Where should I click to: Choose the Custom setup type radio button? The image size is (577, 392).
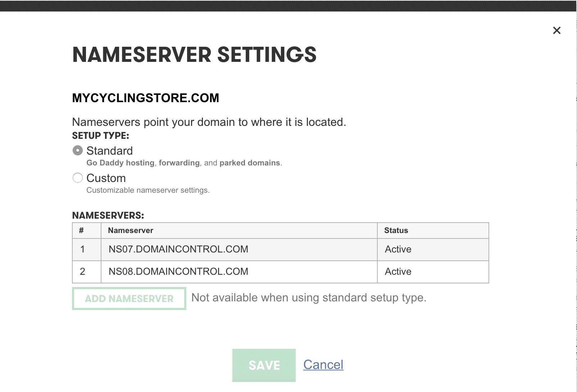click(78, 178)
